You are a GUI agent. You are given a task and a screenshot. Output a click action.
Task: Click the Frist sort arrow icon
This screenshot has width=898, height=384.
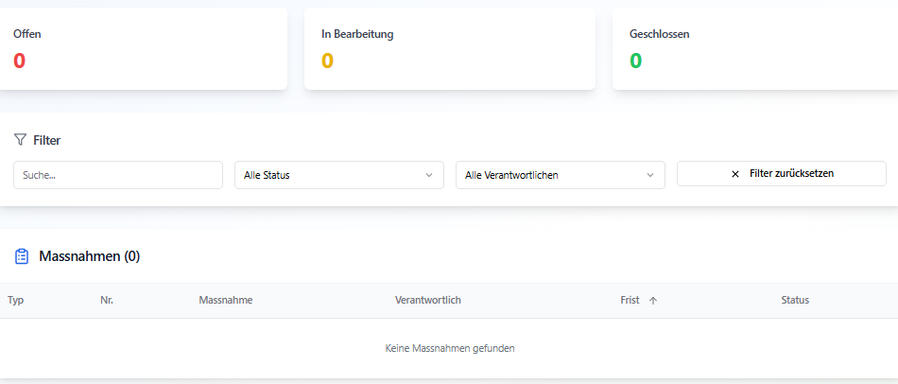point(653,300)
